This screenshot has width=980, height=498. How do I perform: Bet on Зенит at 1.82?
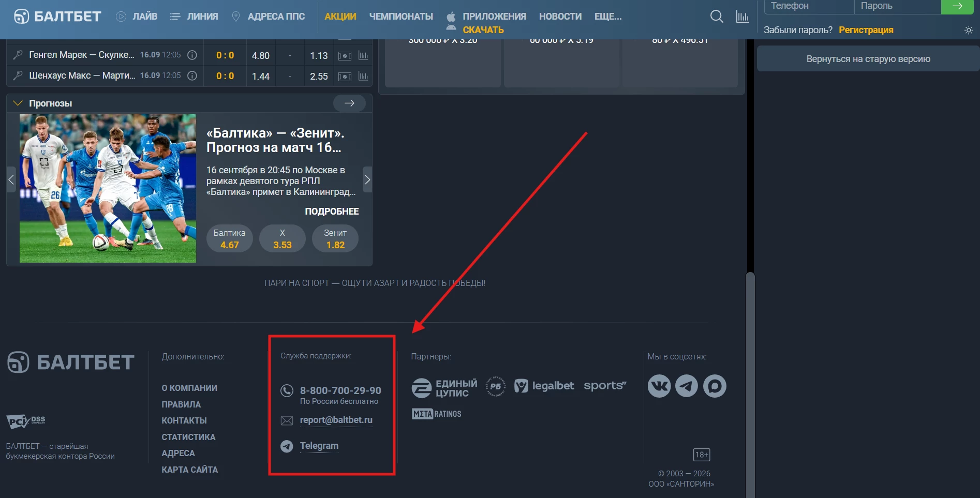[x=335, y=239]
